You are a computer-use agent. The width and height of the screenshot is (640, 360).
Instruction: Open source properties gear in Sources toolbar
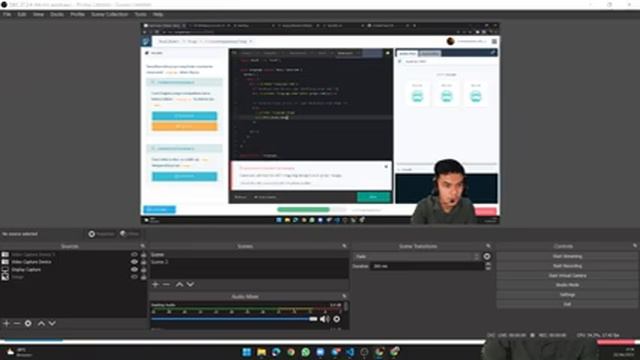pyautogui.click(x=28, y=323)
